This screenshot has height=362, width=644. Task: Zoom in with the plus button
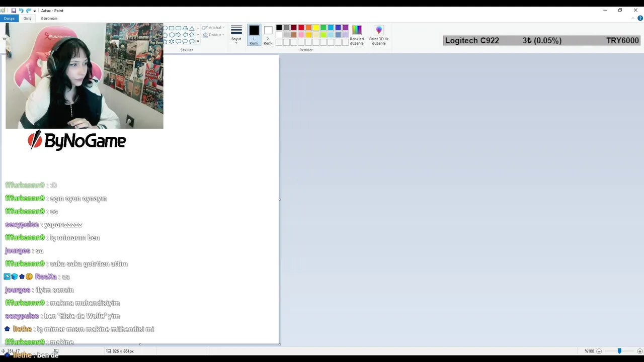[x=639, y=351]
